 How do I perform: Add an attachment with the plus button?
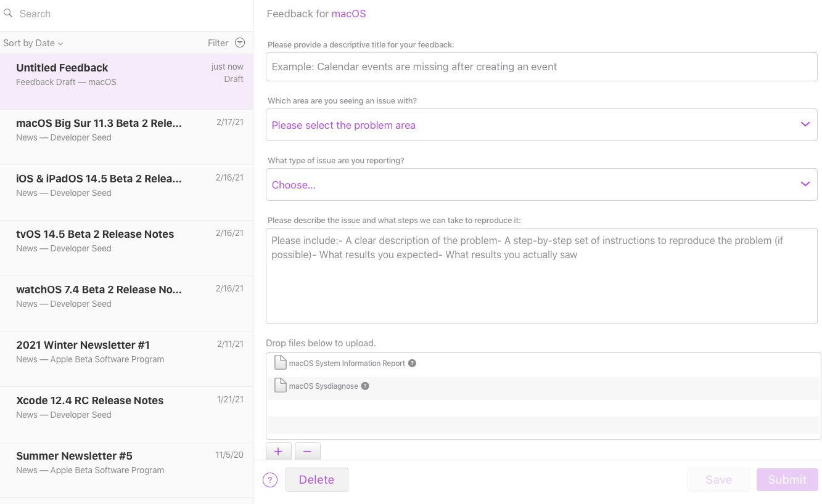coord(278,452)
